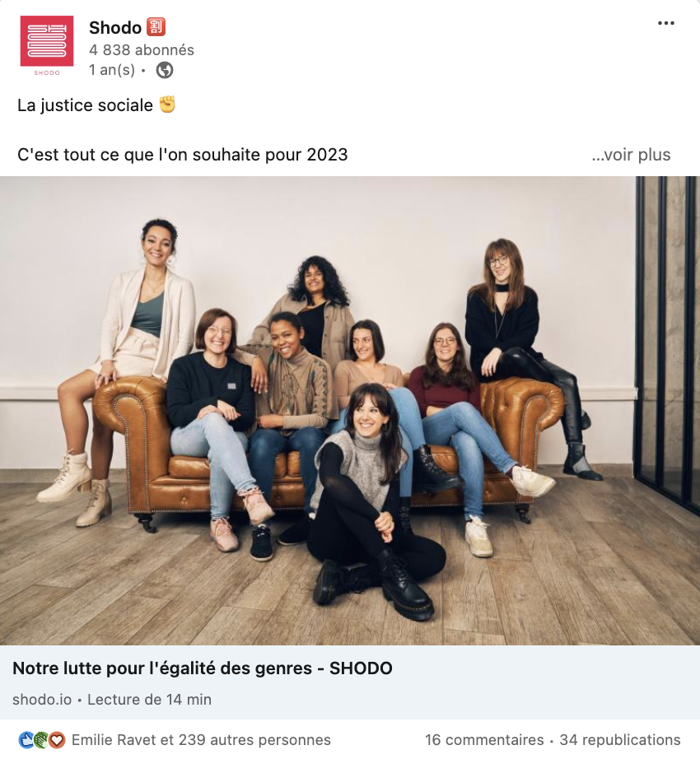The image size is (700, 759).
Task: Click the shodo.io source link
Action: point(42,700)
